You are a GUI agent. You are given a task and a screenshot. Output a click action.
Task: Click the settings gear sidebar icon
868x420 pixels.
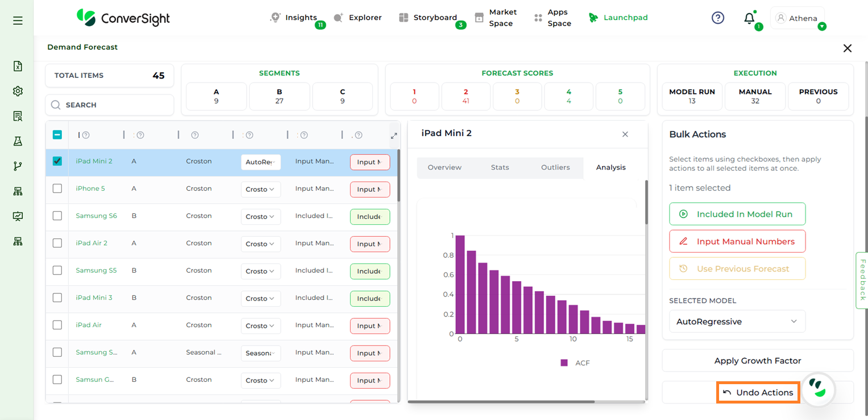point(18,91)
